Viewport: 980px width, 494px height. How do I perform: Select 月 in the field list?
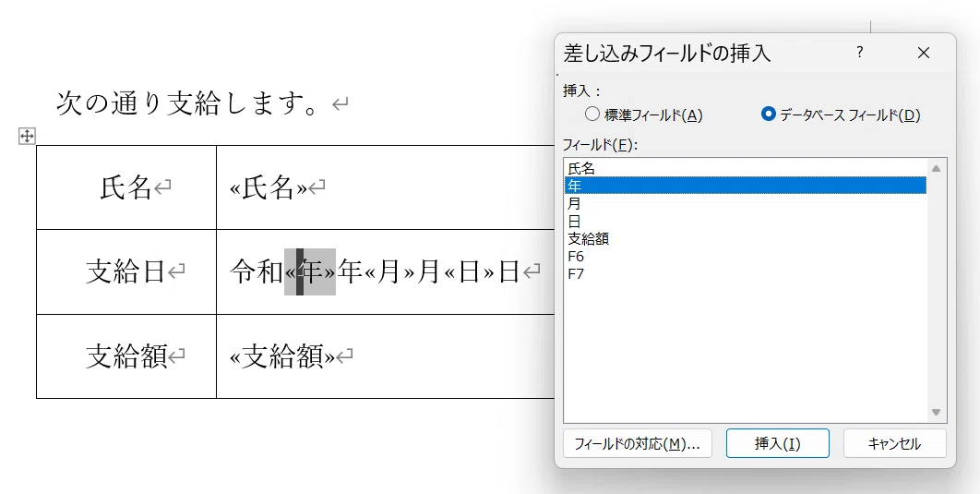point(745,203)
